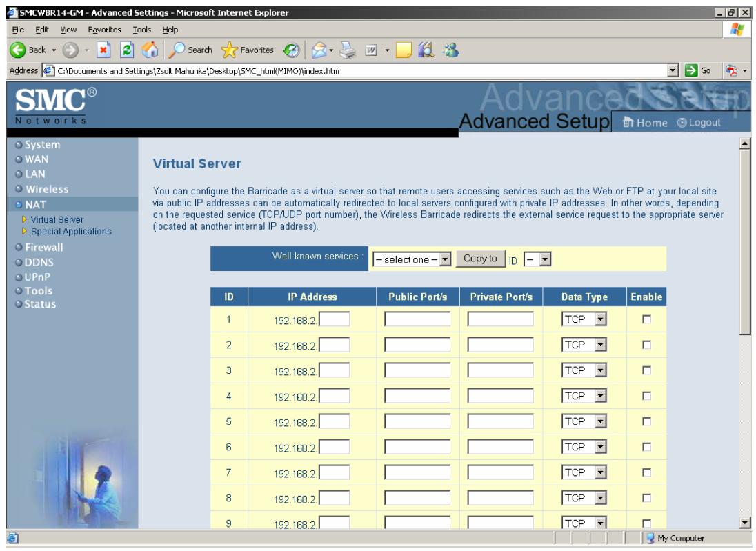756x551 pixels.
Task: Click the Print toolbar icon
Action: [347, 50]
